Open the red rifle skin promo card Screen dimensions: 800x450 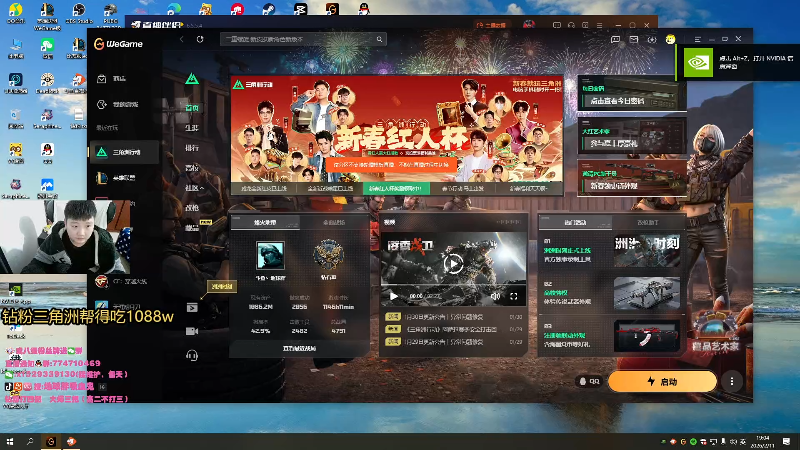632,178
